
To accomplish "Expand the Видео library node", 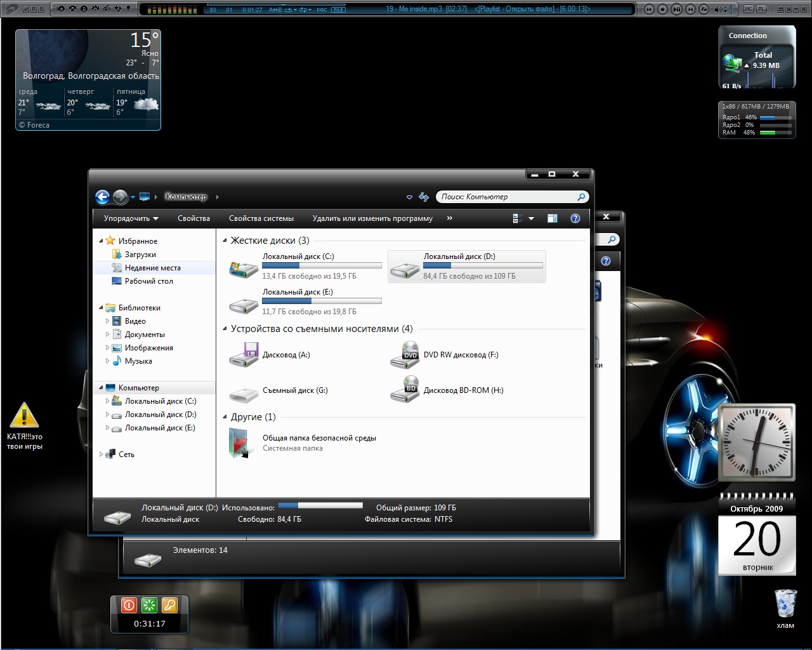I will [x=107, y=321].
